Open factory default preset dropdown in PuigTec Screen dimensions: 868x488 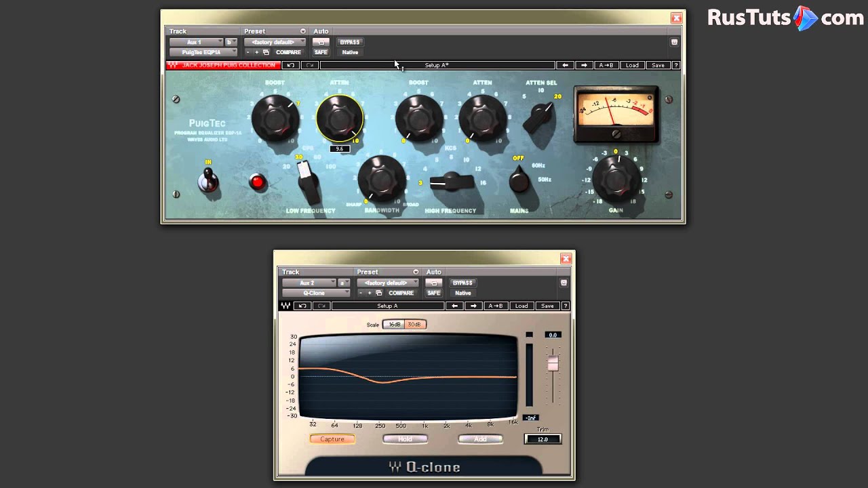coord(275,42)
